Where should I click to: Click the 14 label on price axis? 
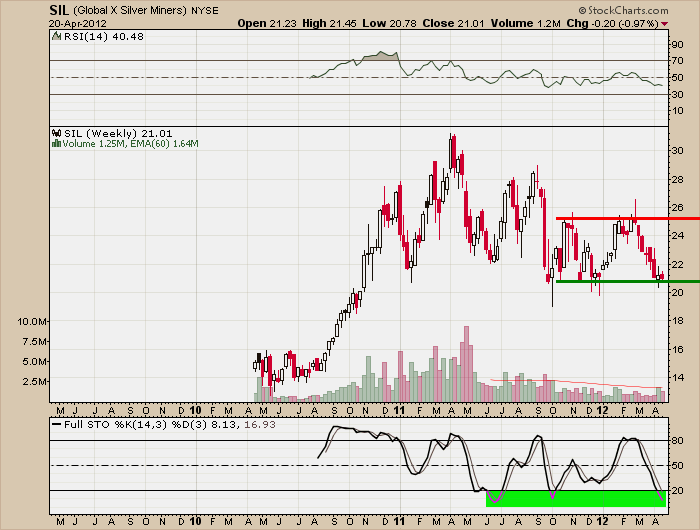click(678, 377)
